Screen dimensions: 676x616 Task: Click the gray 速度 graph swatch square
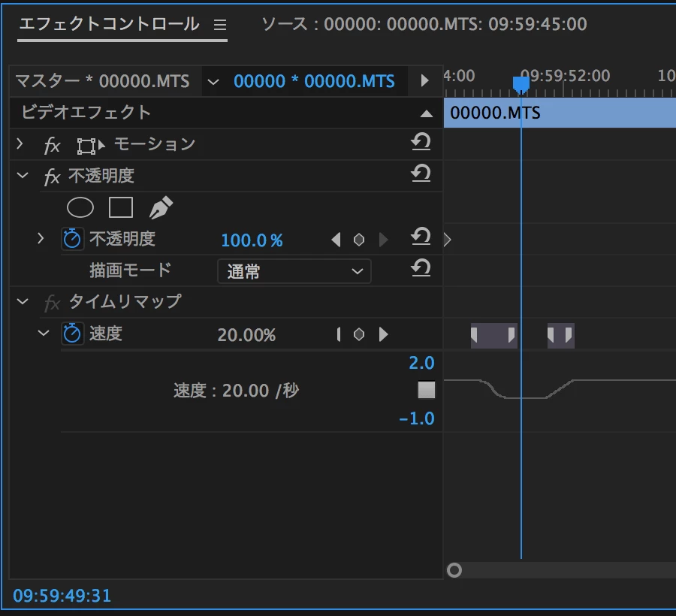[x=427, y=390]
